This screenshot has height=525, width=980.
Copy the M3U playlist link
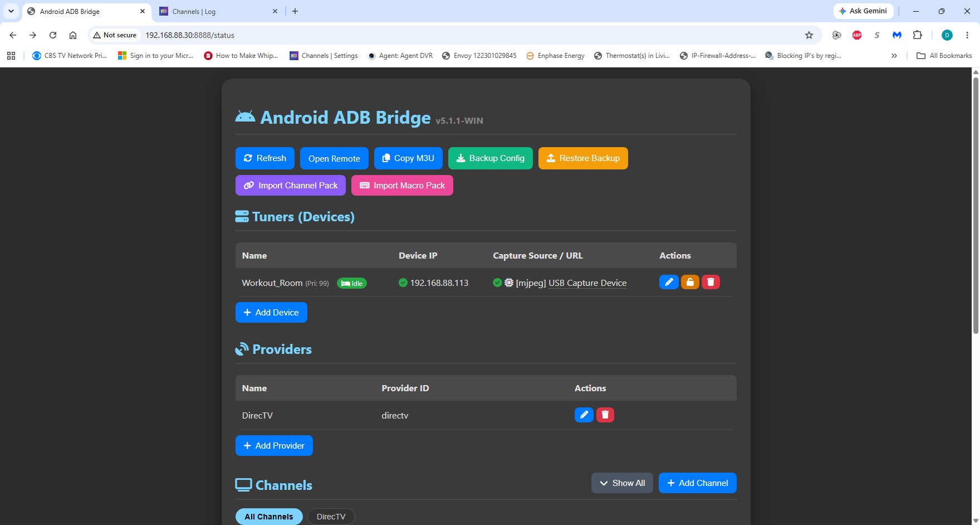click(x=408, y=158)
